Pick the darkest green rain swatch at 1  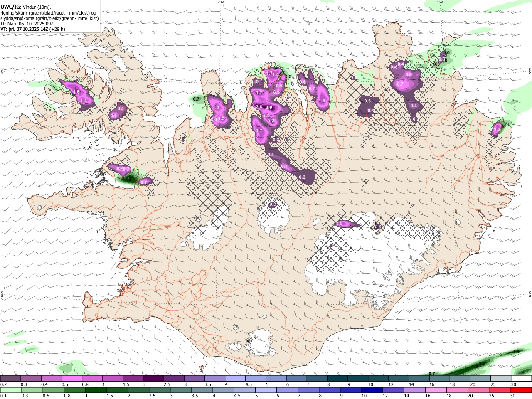96,390
